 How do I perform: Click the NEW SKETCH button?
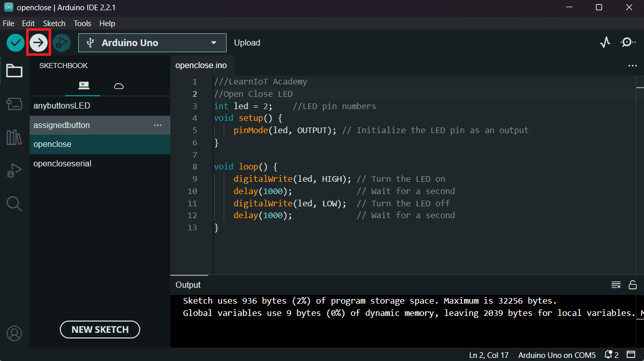click(x=100, y=329)
